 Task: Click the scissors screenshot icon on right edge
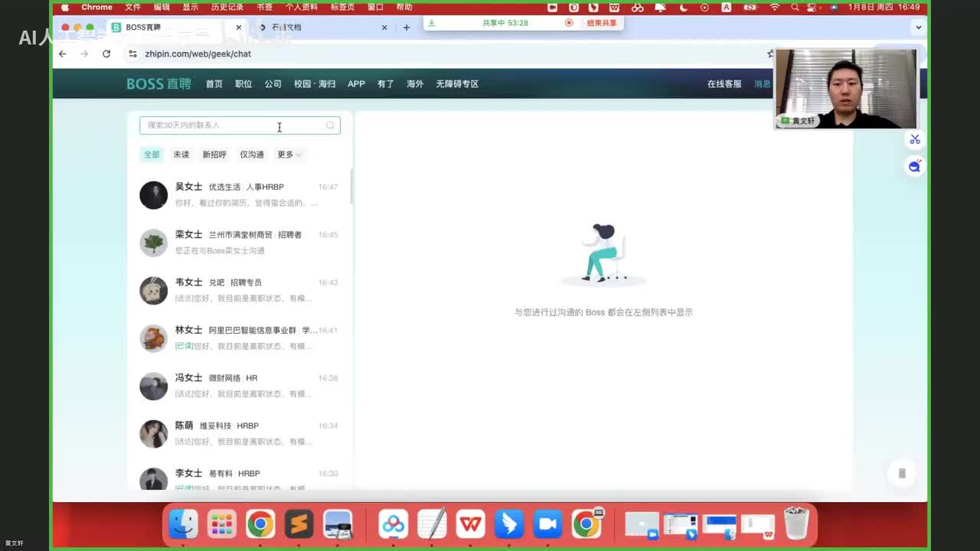pyautogui.click(x=915, y=139)
